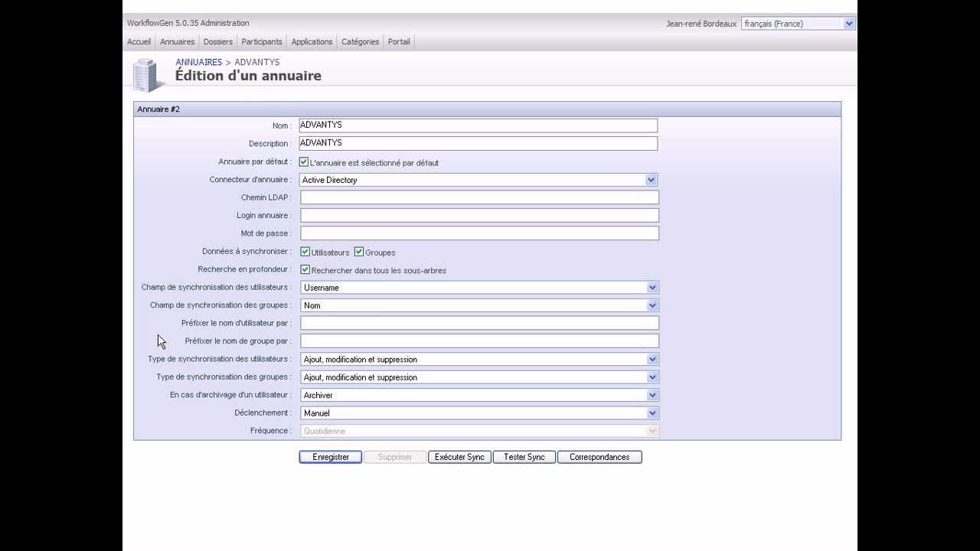The width and height of the screenshot is (980, 551).
Task: Open the Dossiers menu
Action: [x=218, y=42]
